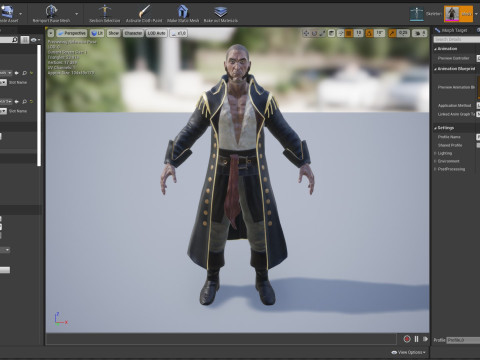Viewport: 480px width, 360px height.
Task: Step forward one frame
Action: pos(425,339)
